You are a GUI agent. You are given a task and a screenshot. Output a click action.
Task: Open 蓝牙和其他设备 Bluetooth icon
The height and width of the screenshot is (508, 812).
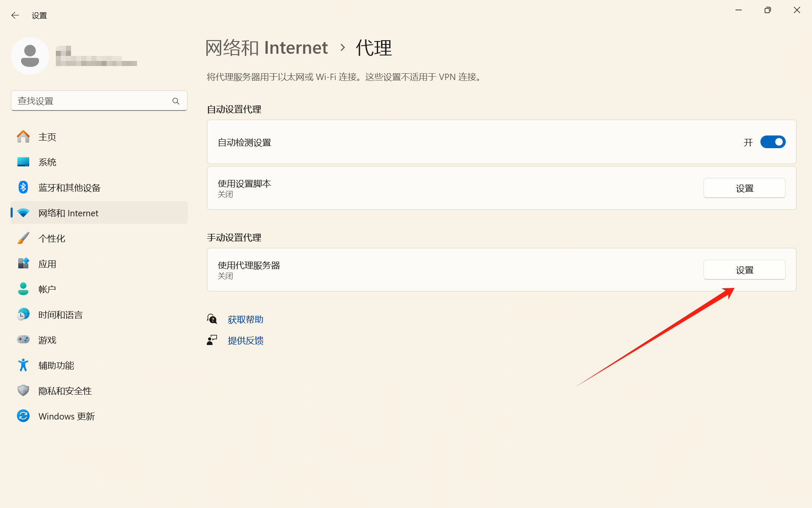point(23,187)
